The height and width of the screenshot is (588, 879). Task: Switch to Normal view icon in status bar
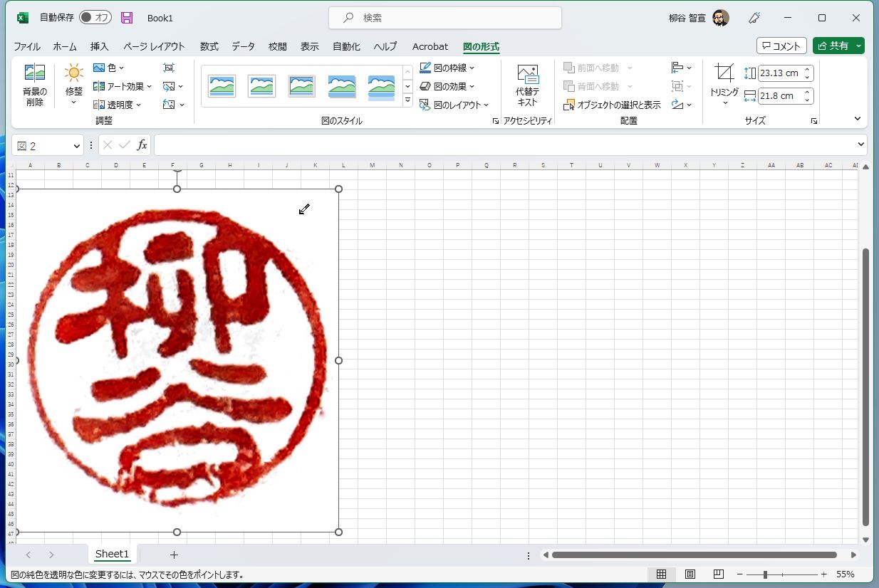(661, 574)
